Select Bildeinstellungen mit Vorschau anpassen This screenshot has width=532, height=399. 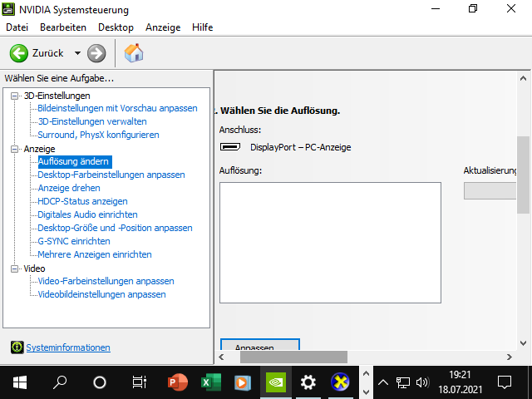(117, 108)
